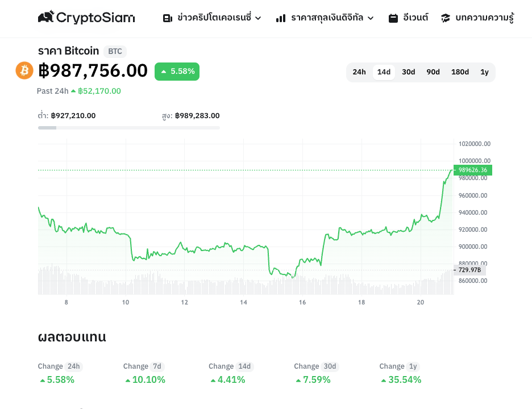532x409 pixels.
Task: Open the CryptoSiam logo homepage
Action: 86,17
